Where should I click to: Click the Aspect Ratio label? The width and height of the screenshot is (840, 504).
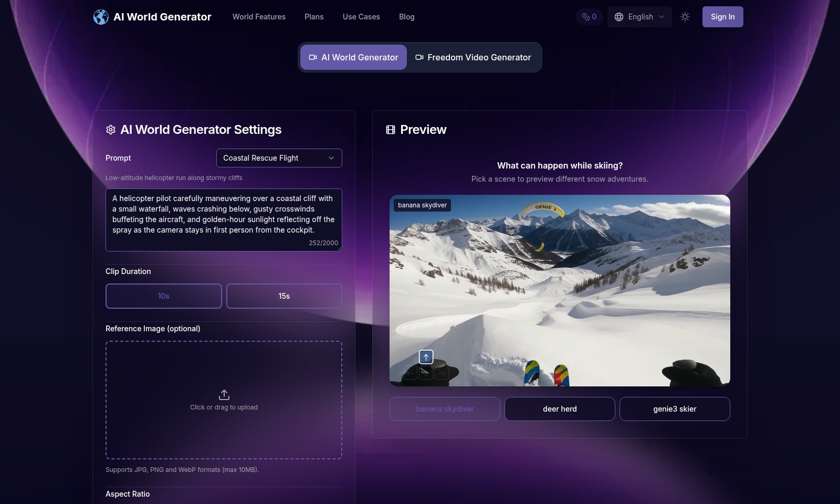[x=128, y=494]
